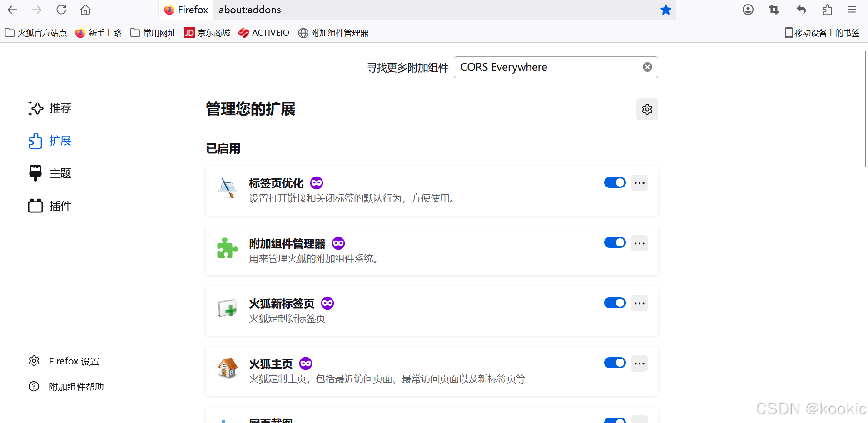The height and width of the screenshot is (423, 868).
Task: Select the 主题 sidebar category
Action: point(50,173)
